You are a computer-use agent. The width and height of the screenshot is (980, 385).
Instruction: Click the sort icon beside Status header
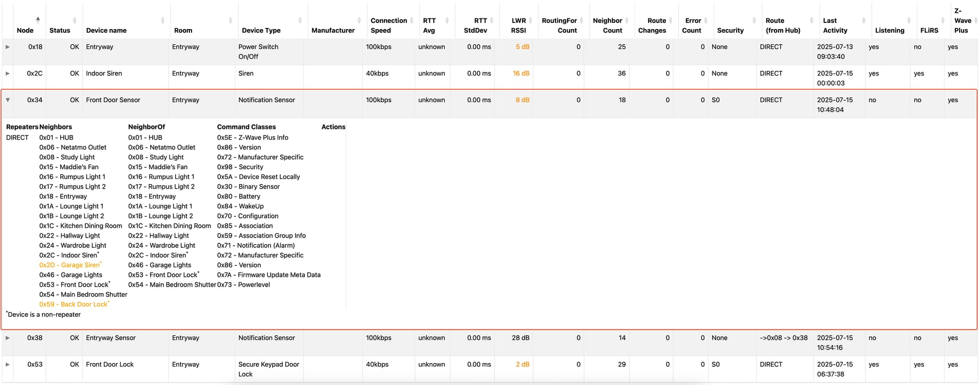click(x=75, y=20)
